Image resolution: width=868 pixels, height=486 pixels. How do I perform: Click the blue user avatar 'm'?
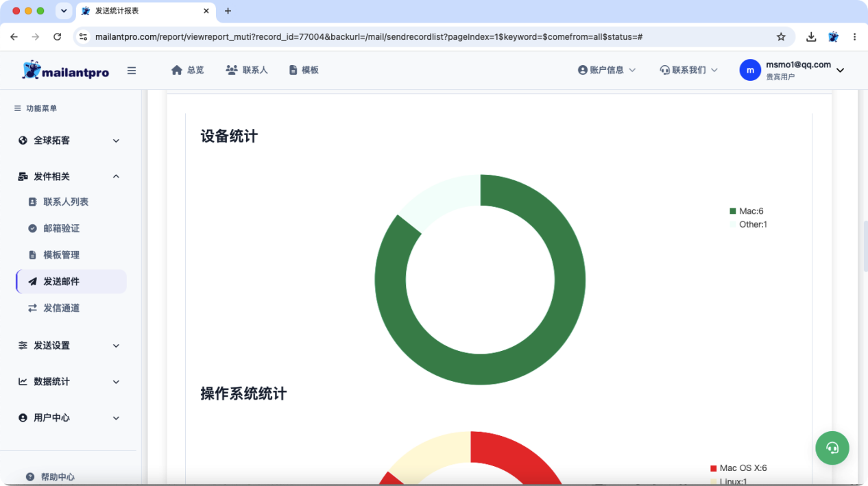point(750,70)
